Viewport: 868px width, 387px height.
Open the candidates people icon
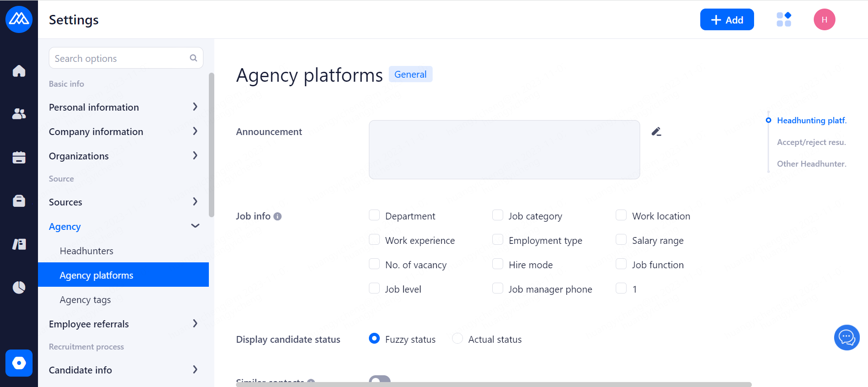19,114
